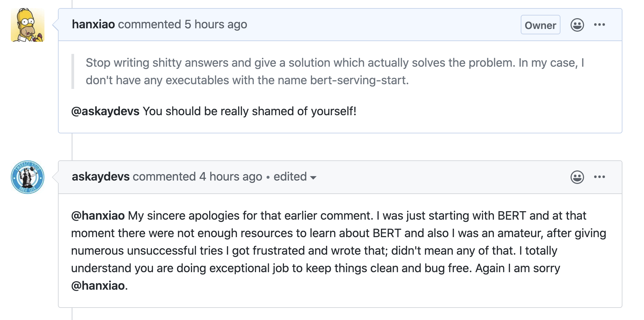The image size is (644, 320).
Task: Open askaydevs's round blue avatar
Action: (28, 177)
